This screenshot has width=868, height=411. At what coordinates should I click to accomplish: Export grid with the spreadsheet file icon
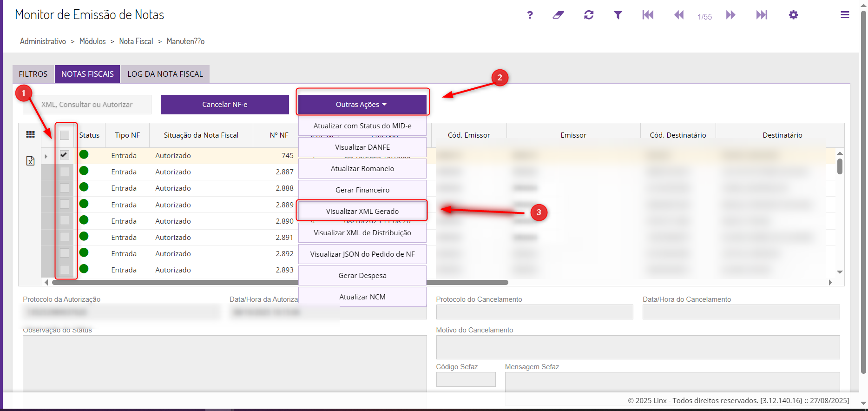click(30, 161)
